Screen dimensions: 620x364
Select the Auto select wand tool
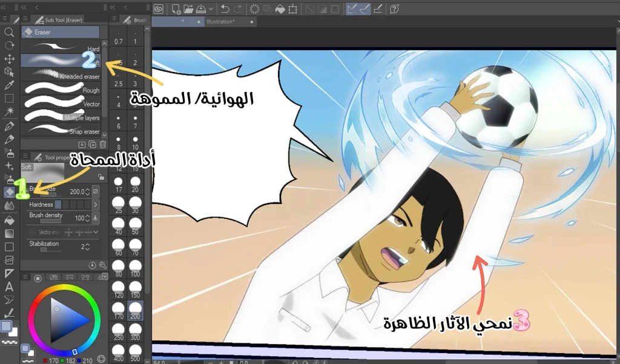pyautogui.click(x=9, y=111)
